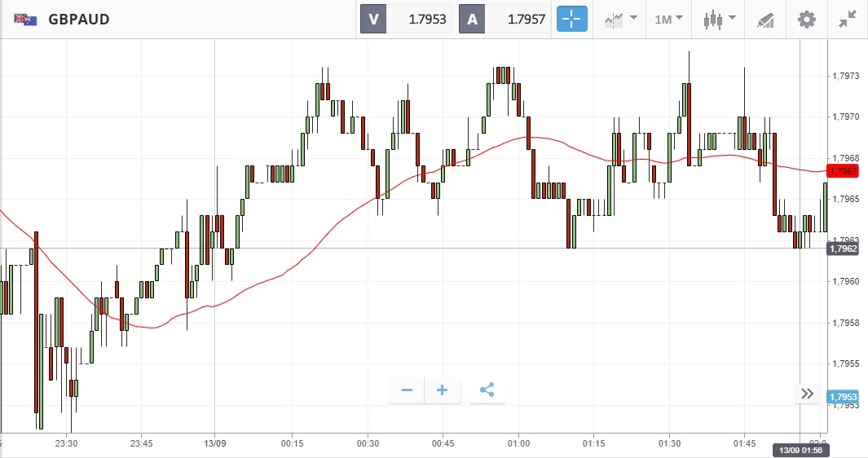Click the Australian flag instrument icon
The image size is (868, 458).
coord(24,19)
